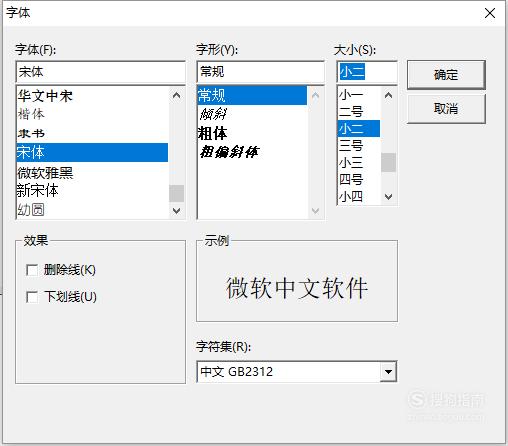508x446 pixels.
Task: Click the font list scroll up arrow
Action: [x=177, y=96]
